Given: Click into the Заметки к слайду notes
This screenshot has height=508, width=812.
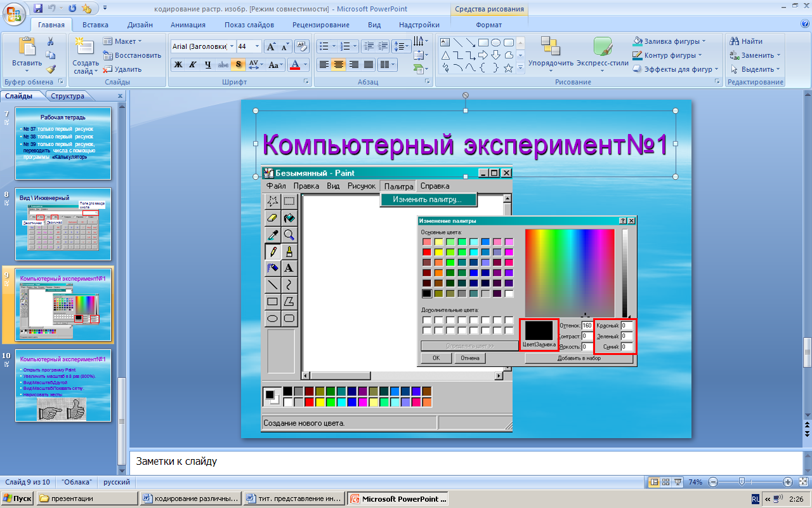Looking at the screenshot, I should (466, 461).
